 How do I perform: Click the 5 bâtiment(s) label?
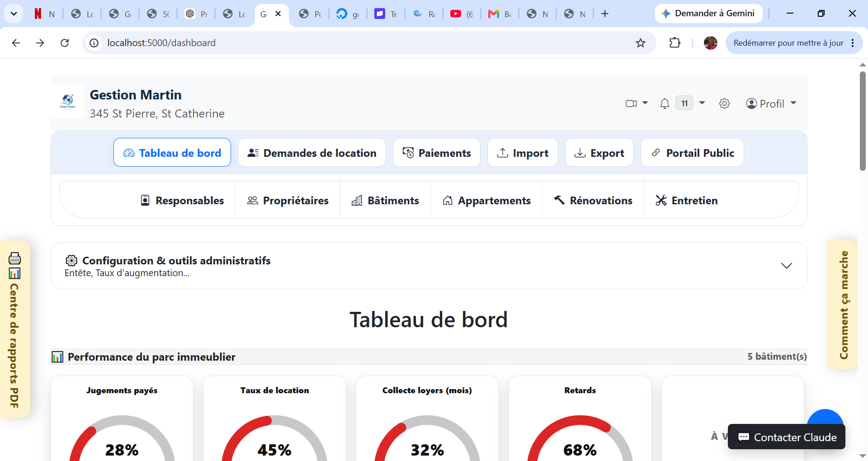pyautogui.click(x=777, y=357)
